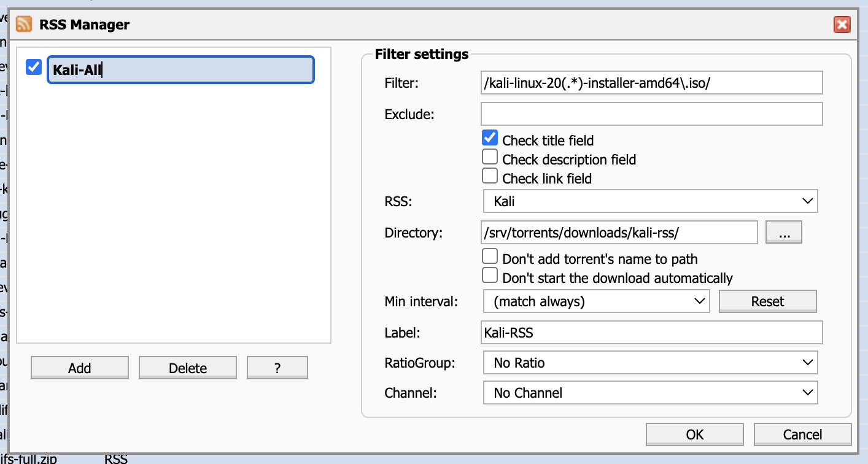Screen dimensions: 868x464
Task: Click the Directory path field
Action: point(619,233)
